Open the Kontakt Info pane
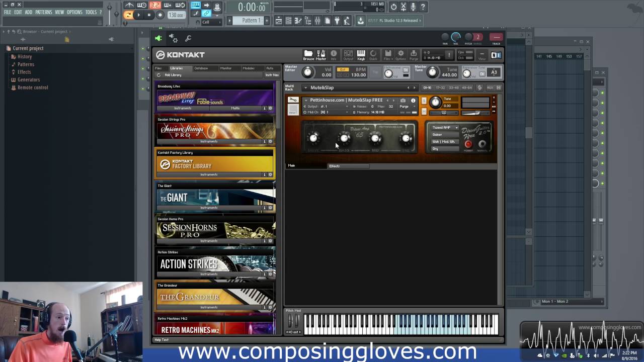 (x=334, y=55)
